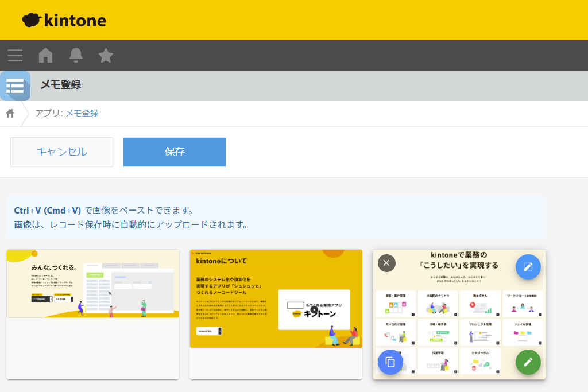This screenshot has width=588, height=392.
Task: Open the hamburger navigation menu
Action: tap(15, 55)
